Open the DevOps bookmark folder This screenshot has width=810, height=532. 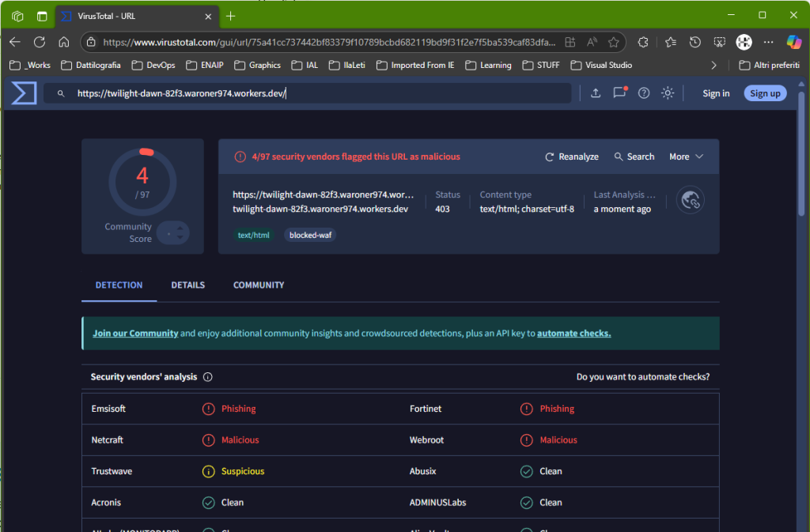(153, 66)
